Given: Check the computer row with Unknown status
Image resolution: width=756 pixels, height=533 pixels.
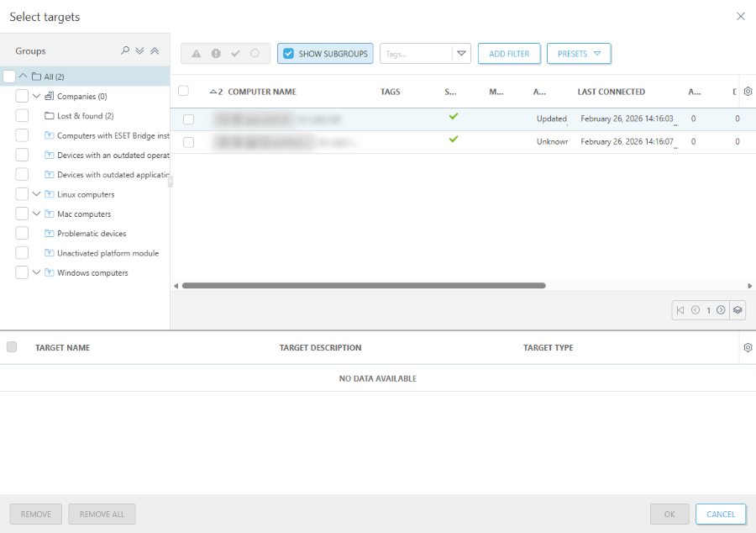Looking at the screenshot, I should [188, 142].
